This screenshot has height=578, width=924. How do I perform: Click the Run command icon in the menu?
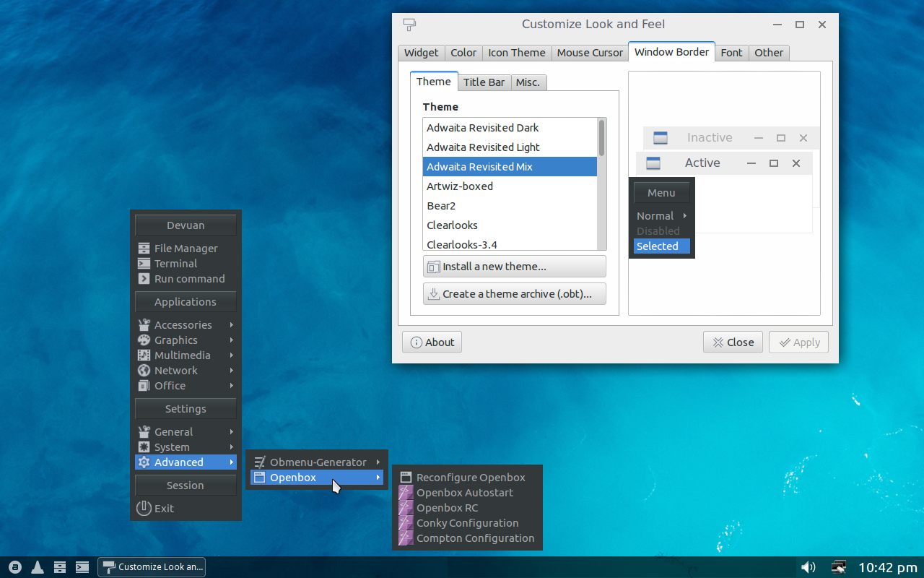pos(144,279)
